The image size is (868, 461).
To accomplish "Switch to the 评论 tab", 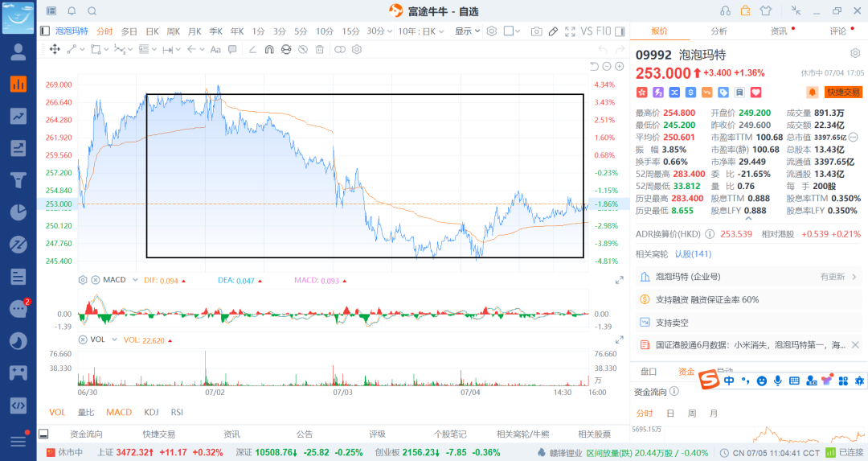I will click(838, 31).
